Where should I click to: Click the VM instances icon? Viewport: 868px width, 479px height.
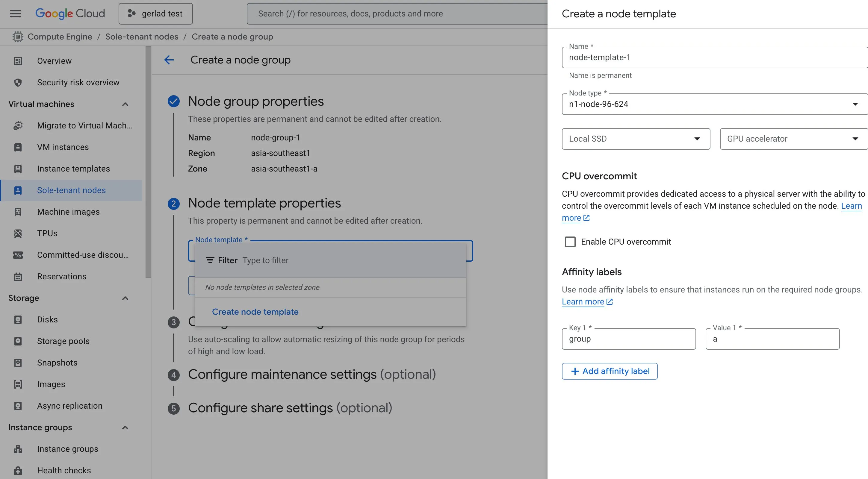[18, 147]
